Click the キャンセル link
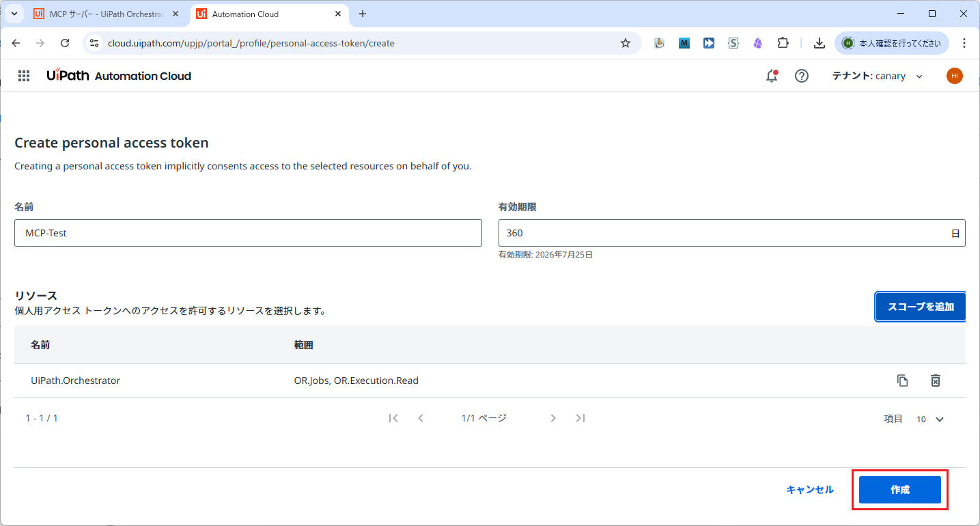This screenshot has height=526, width=980. pos(810,490)
